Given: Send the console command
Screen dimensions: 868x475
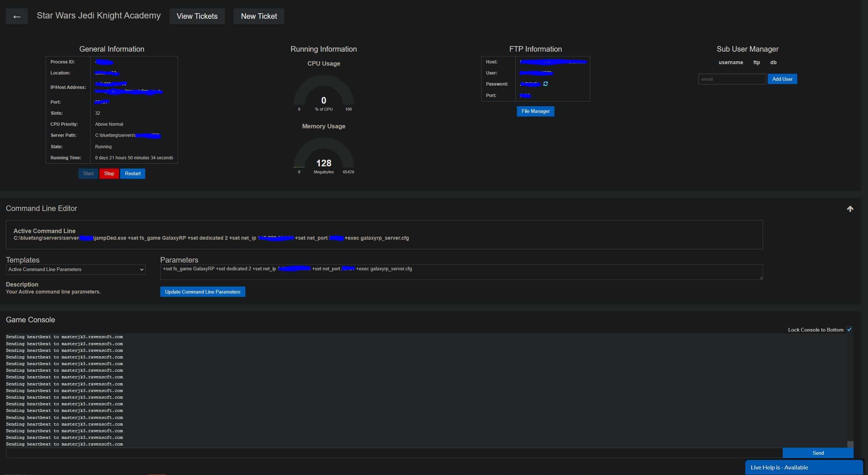Looking at the screenshot, I should [x=818, y=453].
